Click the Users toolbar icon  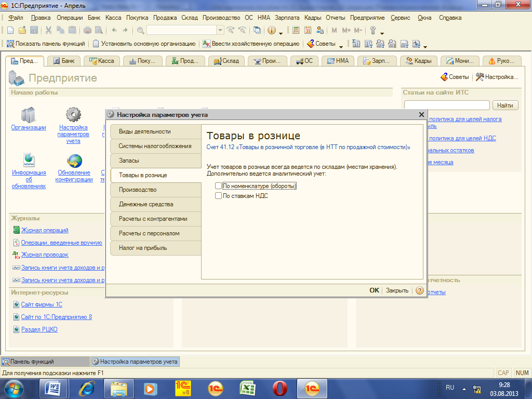pyautogui.click(x=320, y=30)
